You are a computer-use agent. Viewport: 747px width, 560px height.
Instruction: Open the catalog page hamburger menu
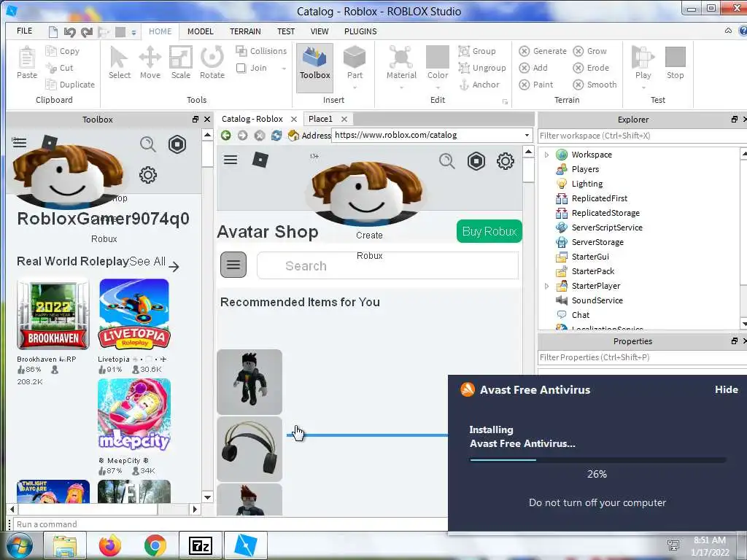(x=231, y=160)
